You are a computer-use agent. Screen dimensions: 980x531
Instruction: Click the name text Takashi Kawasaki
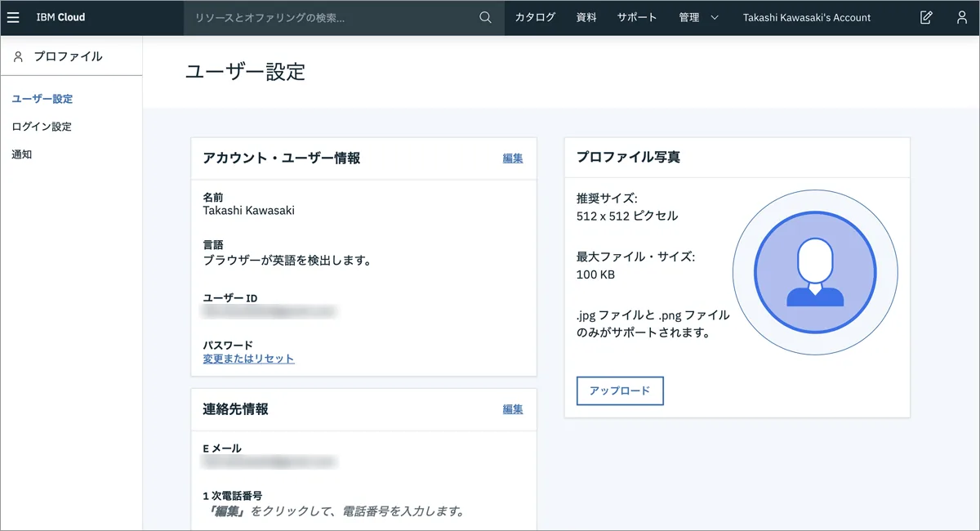248,210
